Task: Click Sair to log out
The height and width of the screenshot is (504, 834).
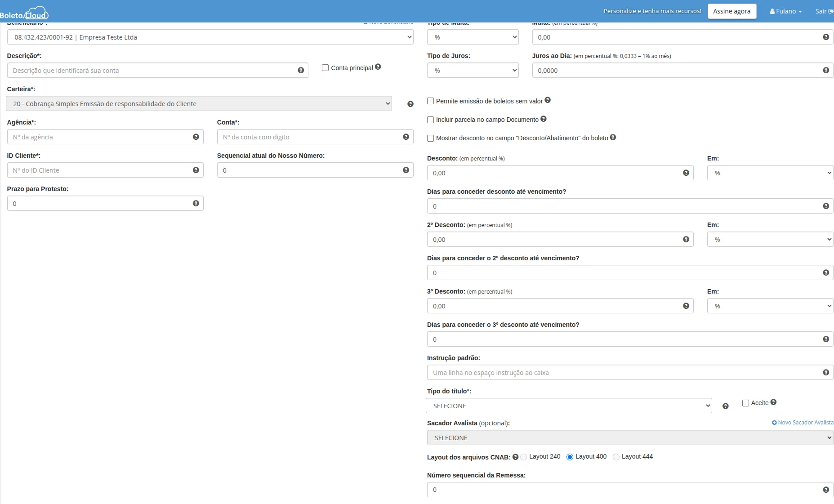Action: [x=824, y=11]
